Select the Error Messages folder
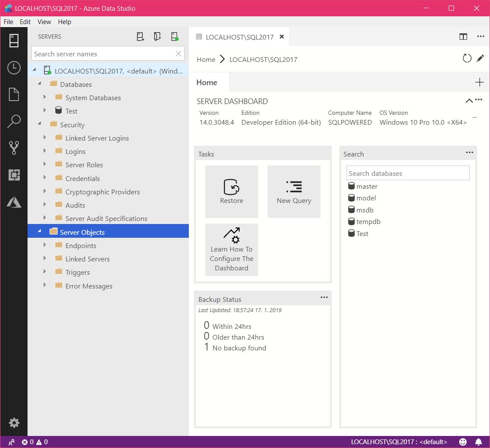490x448 pixels. 108,286
